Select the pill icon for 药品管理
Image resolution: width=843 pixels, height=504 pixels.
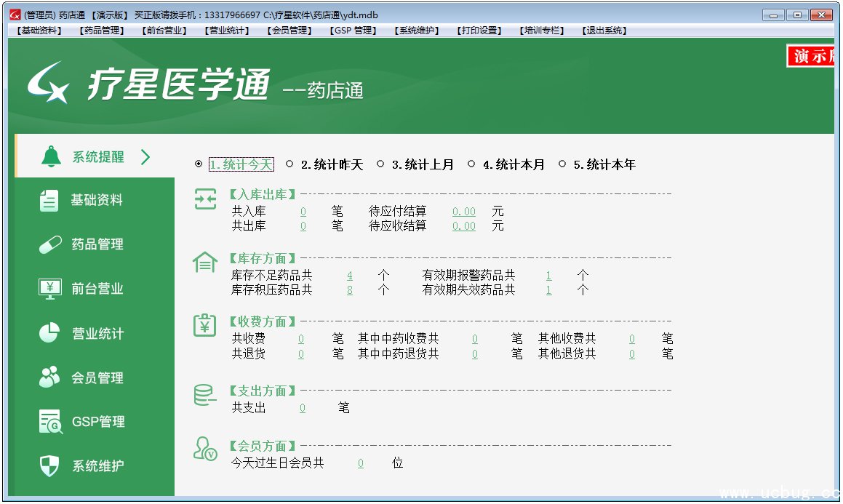click(x=50, y=245)
